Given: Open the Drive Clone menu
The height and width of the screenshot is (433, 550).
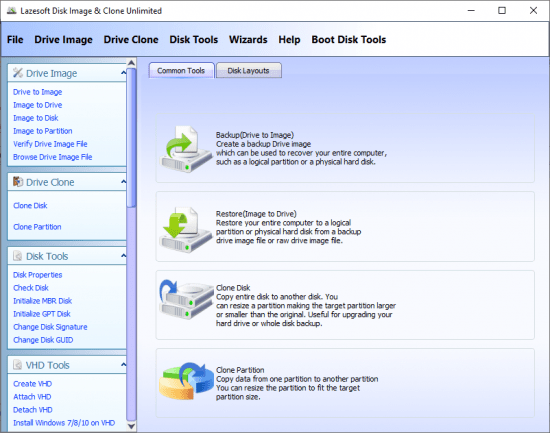Looking at the screenshot, I should click(x=131, y=40).
